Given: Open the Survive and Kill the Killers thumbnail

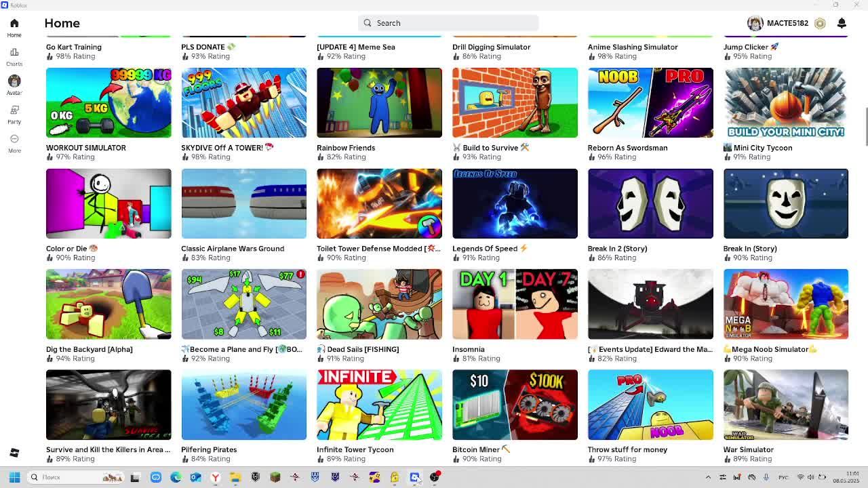Looking at the screenshot, I should click(108, 405).
